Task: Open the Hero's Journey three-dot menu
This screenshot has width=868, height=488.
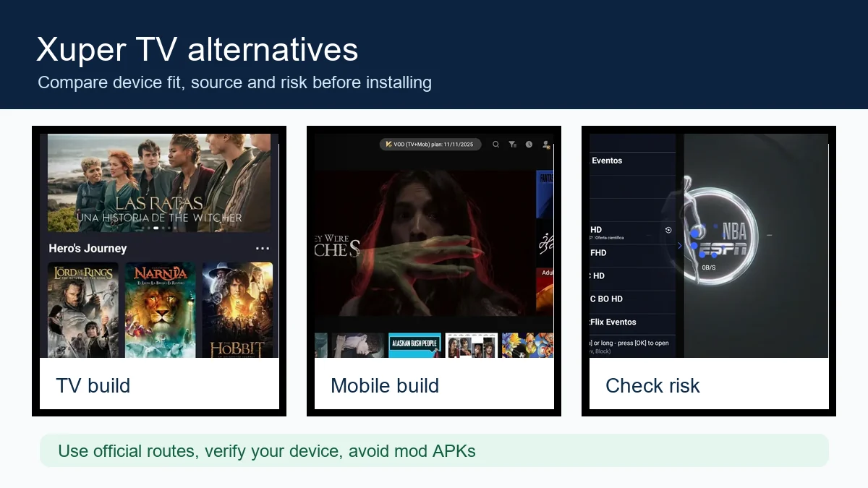Action: point(263,248)
